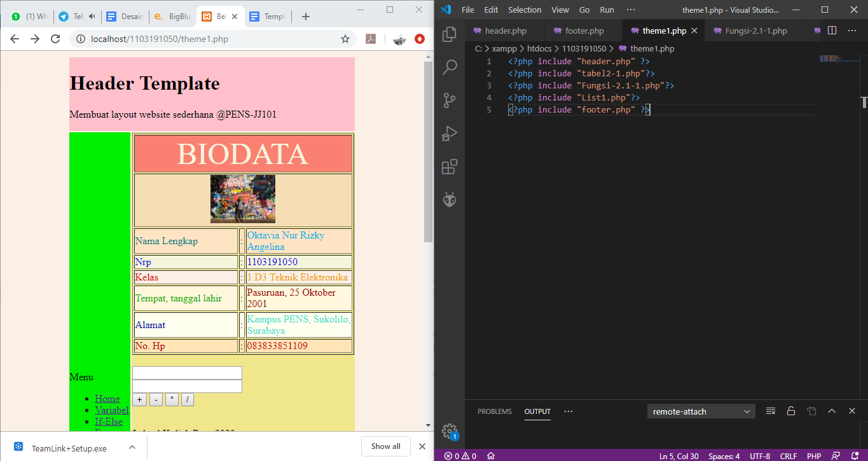The height and width of the screenshot is (461, 868).
Task: Click the red Chrome update arrow icon
Action: (x=420, y=39)
